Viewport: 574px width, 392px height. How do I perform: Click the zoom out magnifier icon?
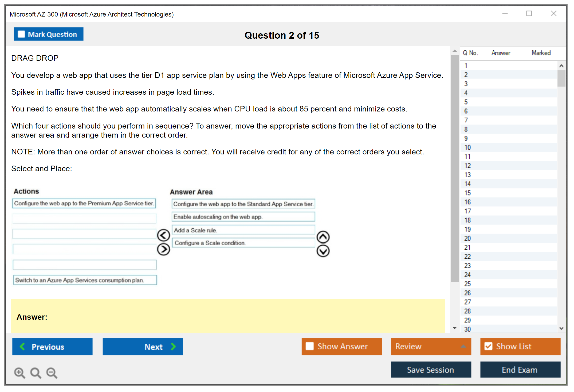(x=52, y=373)
